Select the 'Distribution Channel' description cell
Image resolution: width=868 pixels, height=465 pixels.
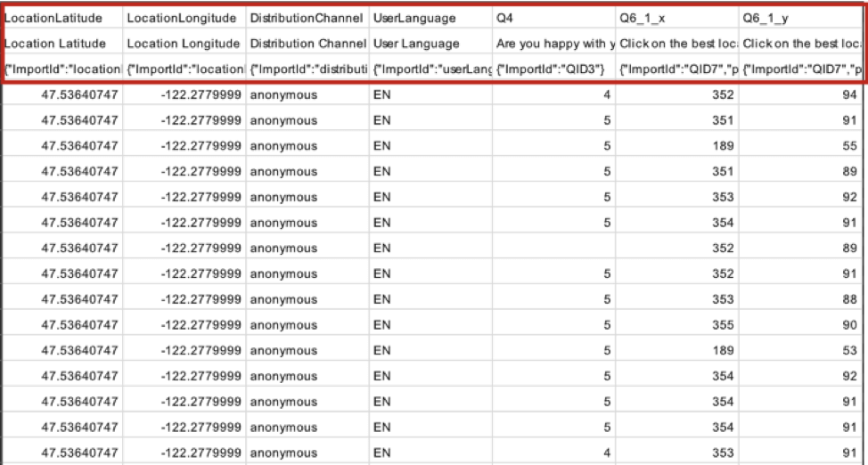coord(307,44)
